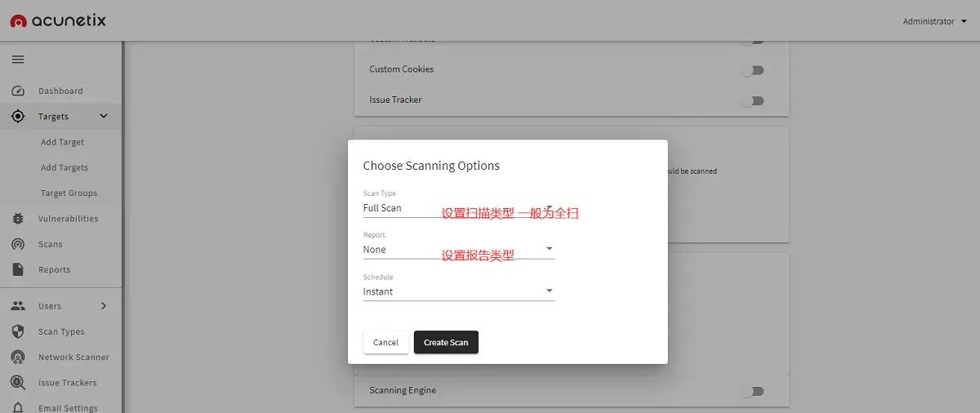Enable the Issue Tracker switch
Image resolution: width=980 pixels, height=413 pixels.
click(751, 101)
